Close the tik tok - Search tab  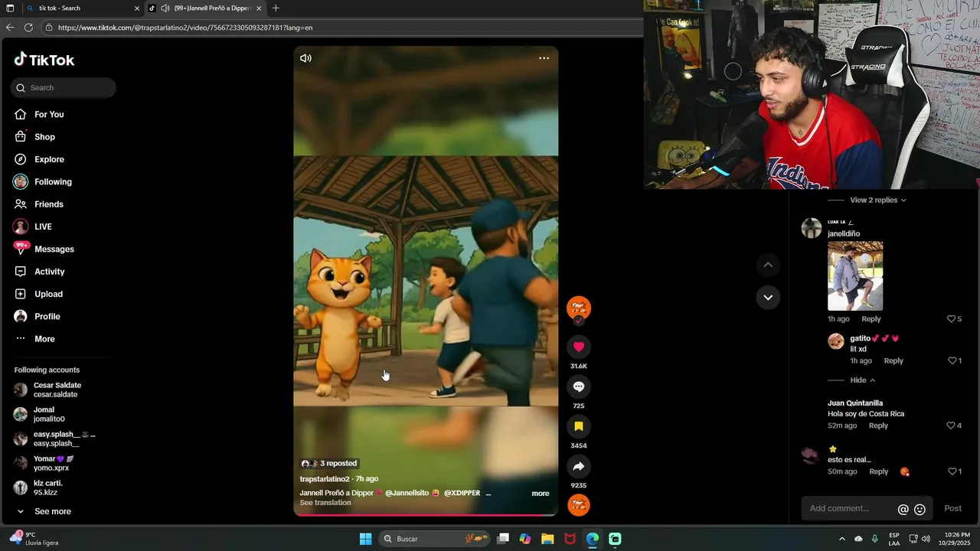click(137, 8)
